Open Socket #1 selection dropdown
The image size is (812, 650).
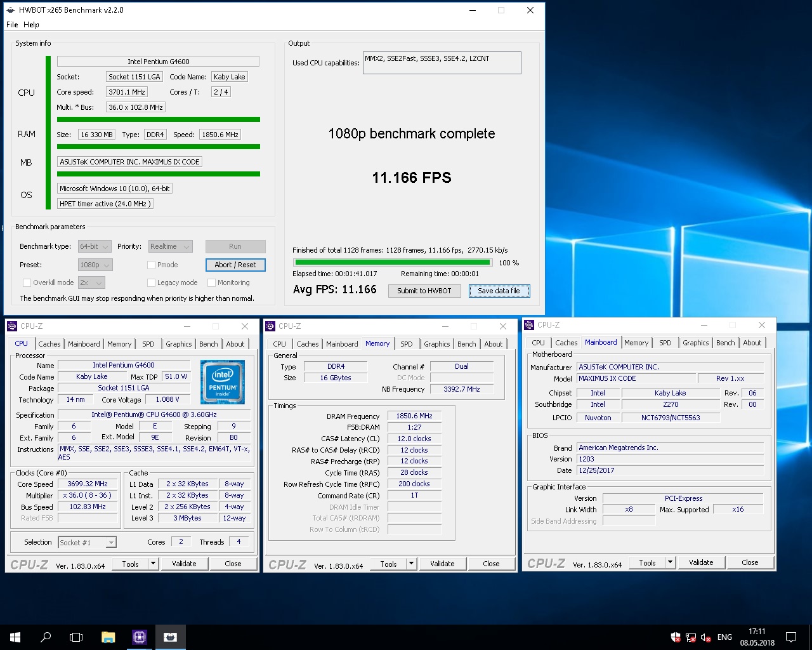(x=87, y=542)
